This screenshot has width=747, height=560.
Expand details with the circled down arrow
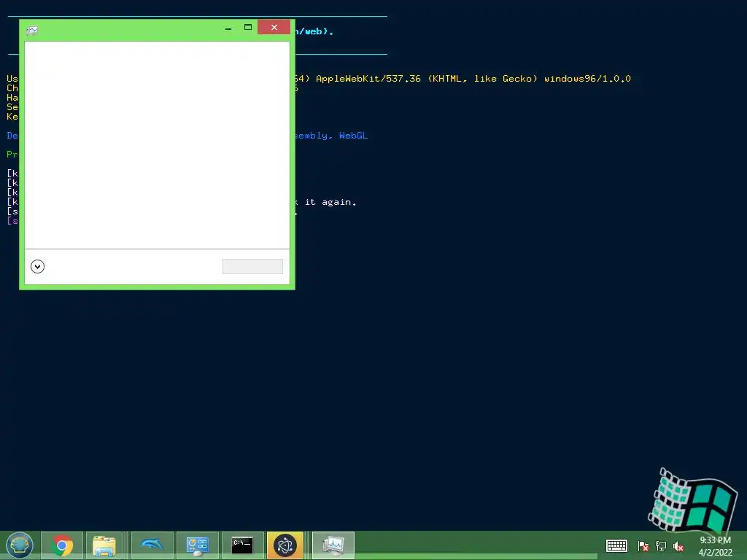click(38, 266)
